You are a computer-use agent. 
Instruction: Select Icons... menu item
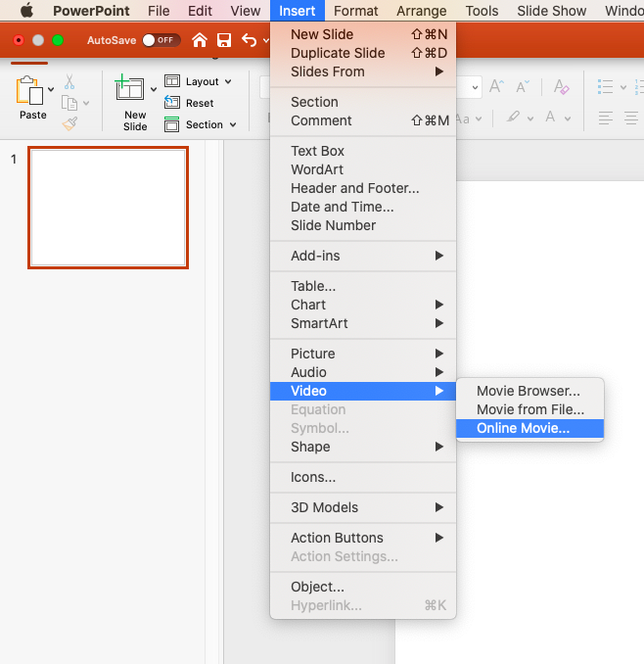[363, 477]
